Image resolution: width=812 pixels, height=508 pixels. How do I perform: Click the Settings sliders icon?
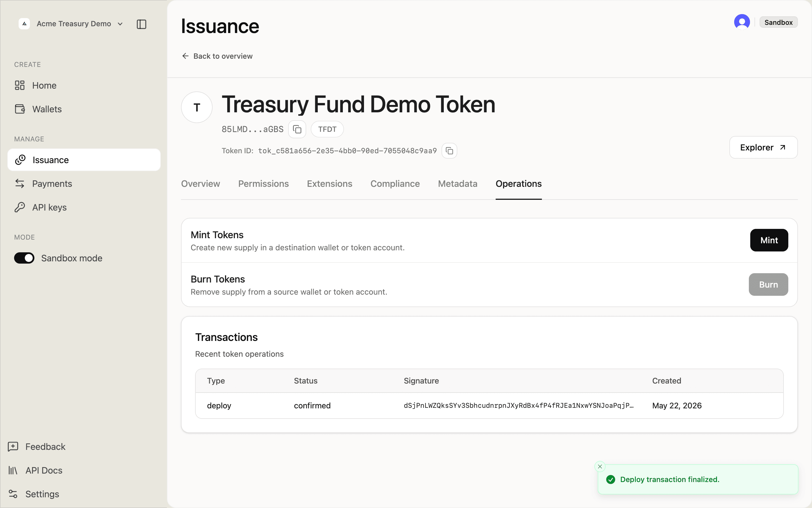tap(13, 494)
